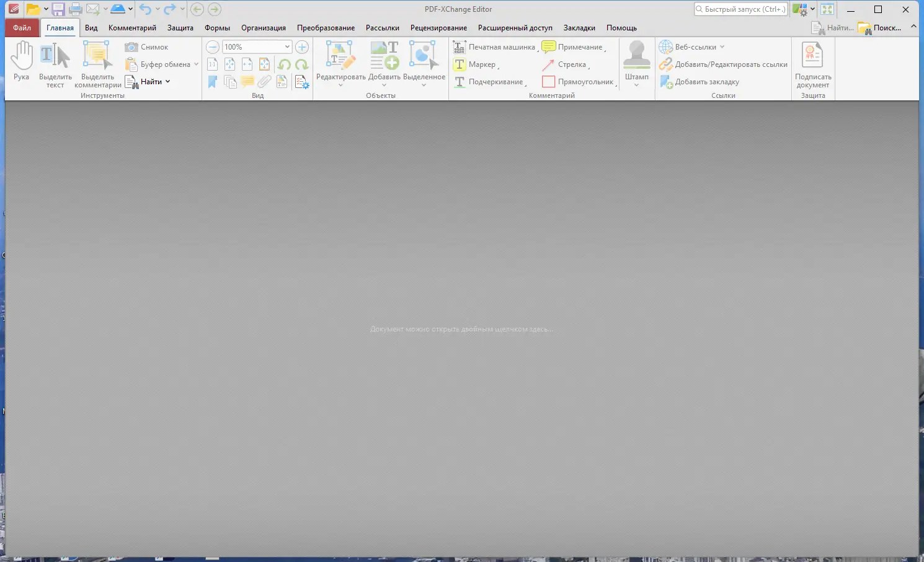
Task: Open the Помощь tab
Action: [621, 28]
